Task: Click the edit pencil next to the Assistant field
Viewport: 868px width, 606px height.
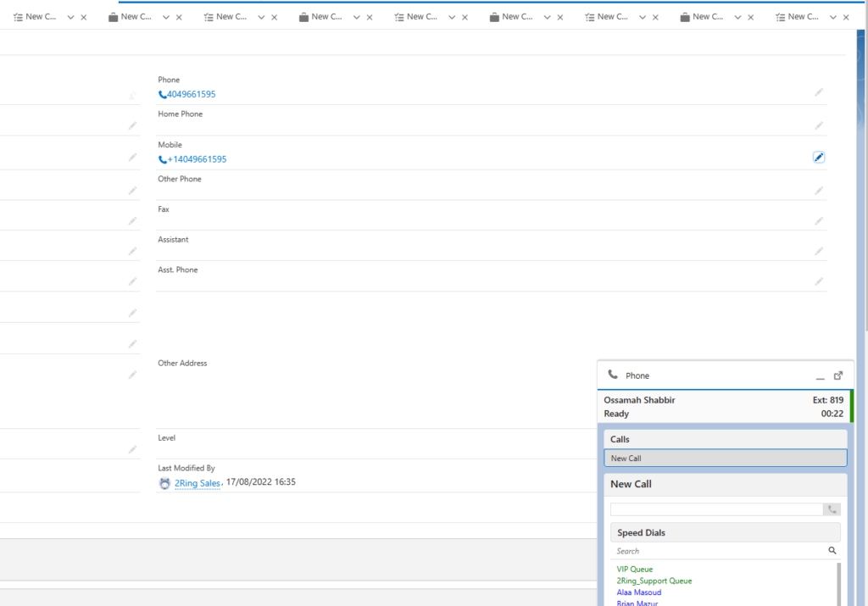Action: tap(818, 251)
